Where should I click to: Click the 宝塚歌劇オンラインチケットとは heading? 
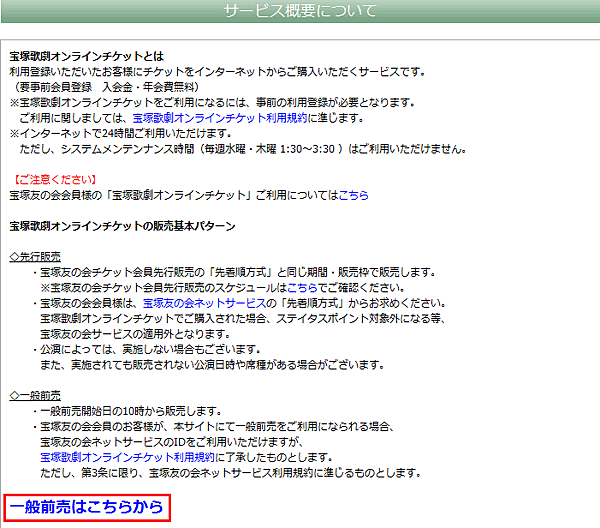(x=86, y=57)
